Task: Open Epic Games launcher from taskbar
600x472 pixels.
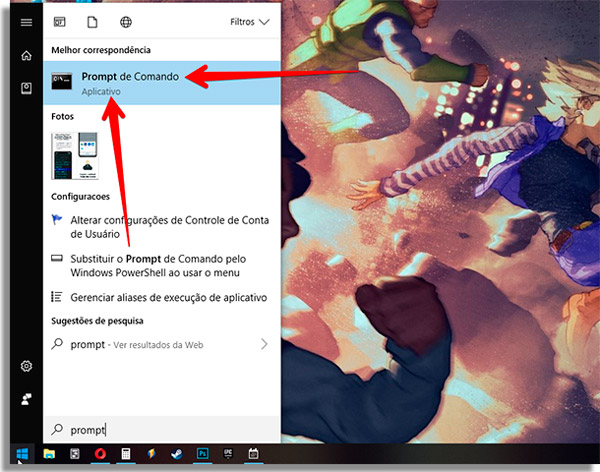Action: click(x=228, y=454)
